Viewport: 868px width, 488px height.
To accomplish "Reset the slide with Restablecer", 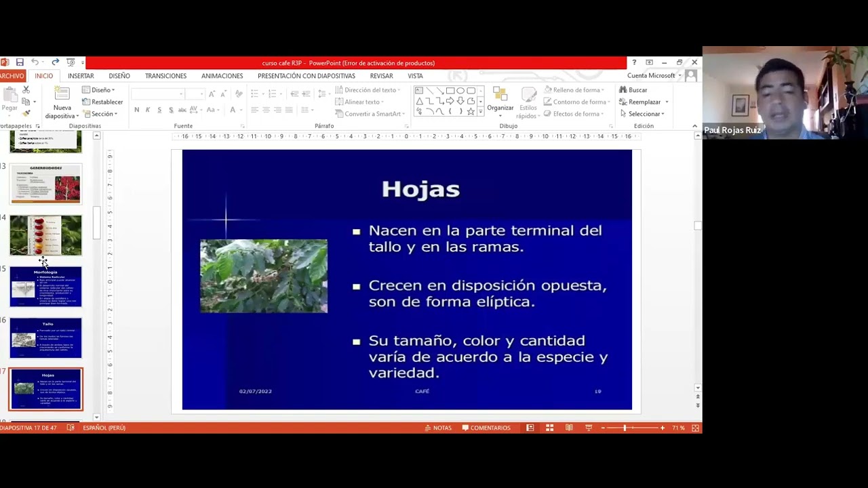I will tap(102, 102).
